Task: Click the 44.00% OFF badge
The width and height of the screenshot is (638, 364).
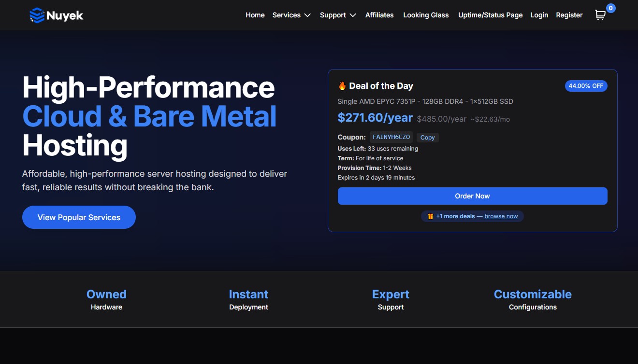Action: 586,86
